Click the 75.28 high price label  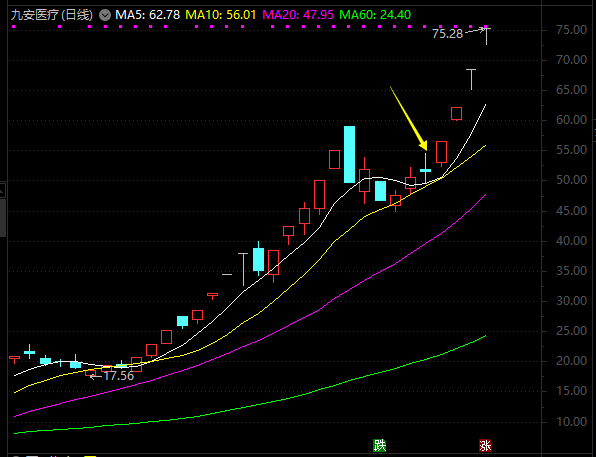tap(447, 34)
